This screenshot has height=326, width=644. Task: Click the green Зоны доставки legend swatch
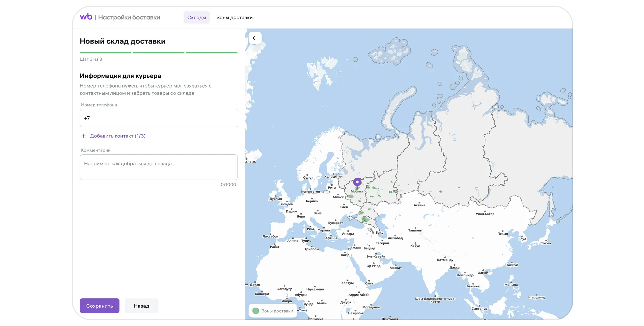(256, 311)
